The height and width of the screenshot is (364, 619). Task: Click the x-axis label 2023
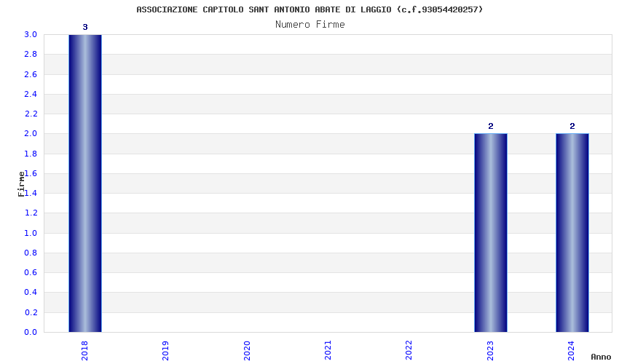[490, 351]
